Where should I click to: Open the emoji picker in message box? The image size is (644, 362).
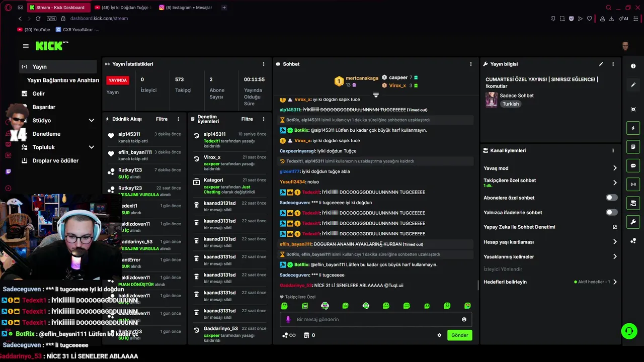click(x=464, y=319)
